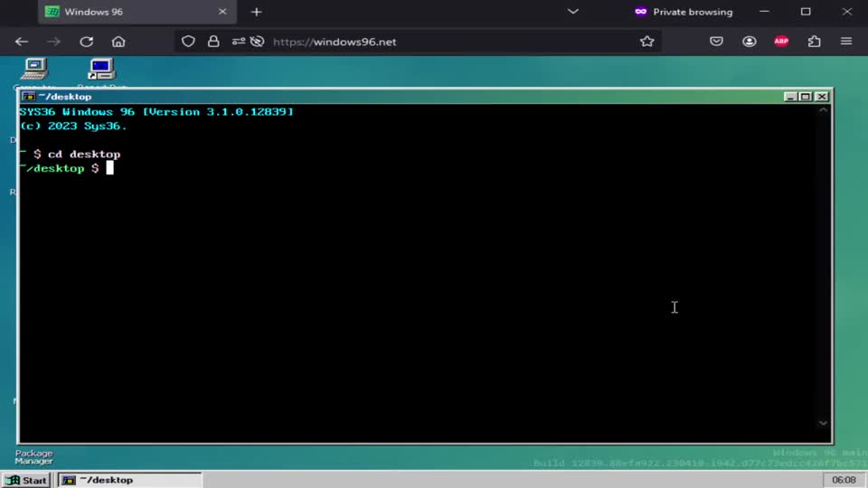Go back with the browser back arrow
The height and width of the screenshot is (488, 868).
point(22,42)
